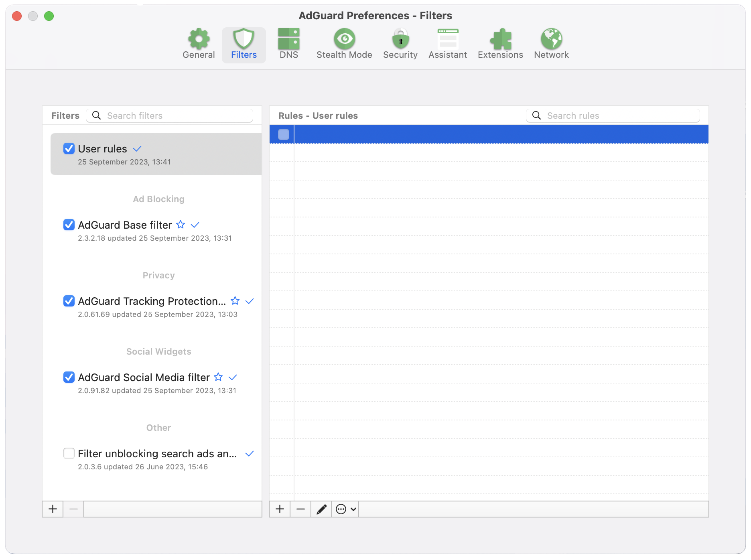The height and width of the screenshot is (560, 751).
Task: Add a new filter with the plus button
Action: [53, 509]
